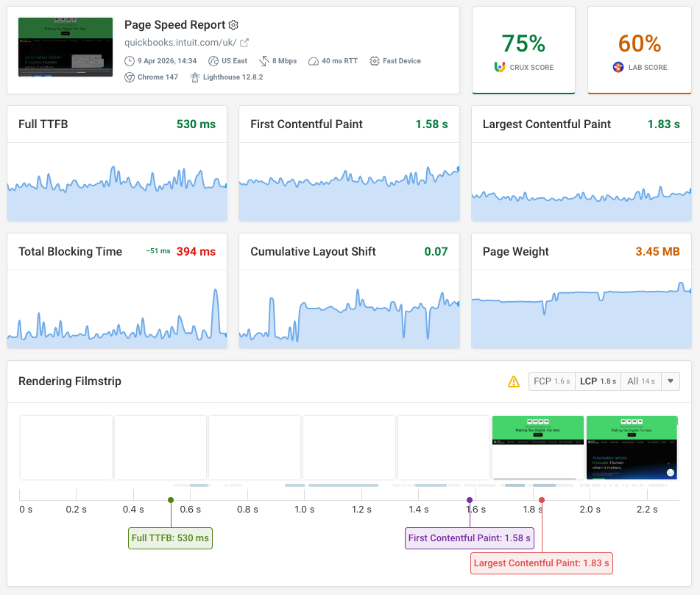Open the quickbooks.intuit.com/uk/ link
Viewport: 700px width, 595px height.
(180, 42)
